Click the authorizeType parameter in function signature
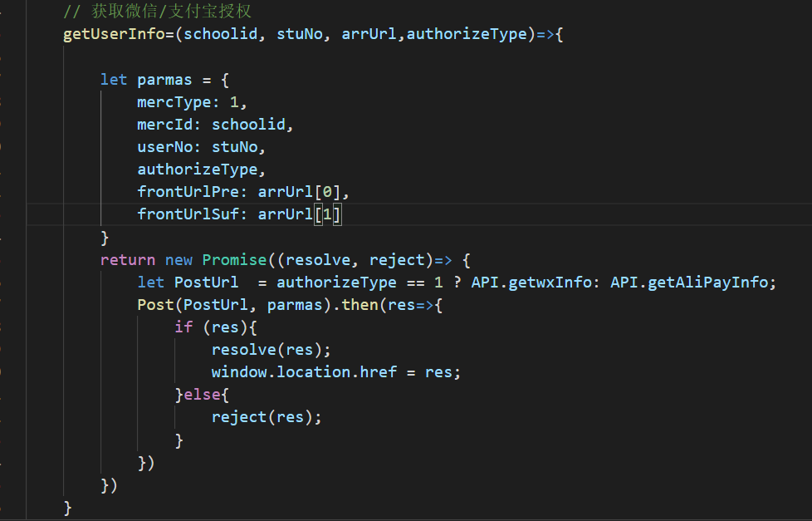The width and height of the screenshot is (812, 521). [x=467, y=34]
